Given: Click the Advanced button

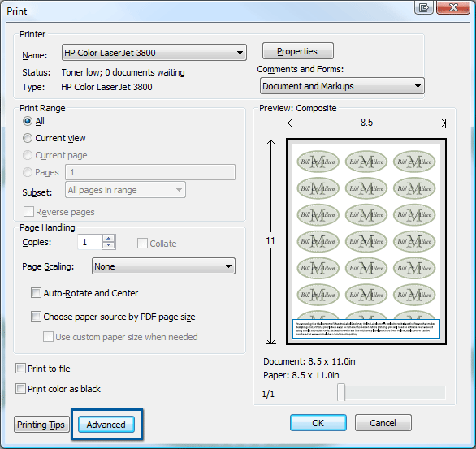Looking at the screenshot, I should click(106, 424).
